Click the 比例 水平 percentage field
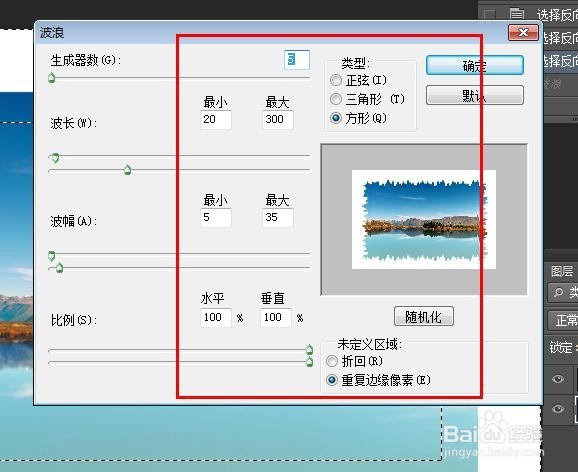This screenshot has height=472, width=578. click(x=216, y=317)
